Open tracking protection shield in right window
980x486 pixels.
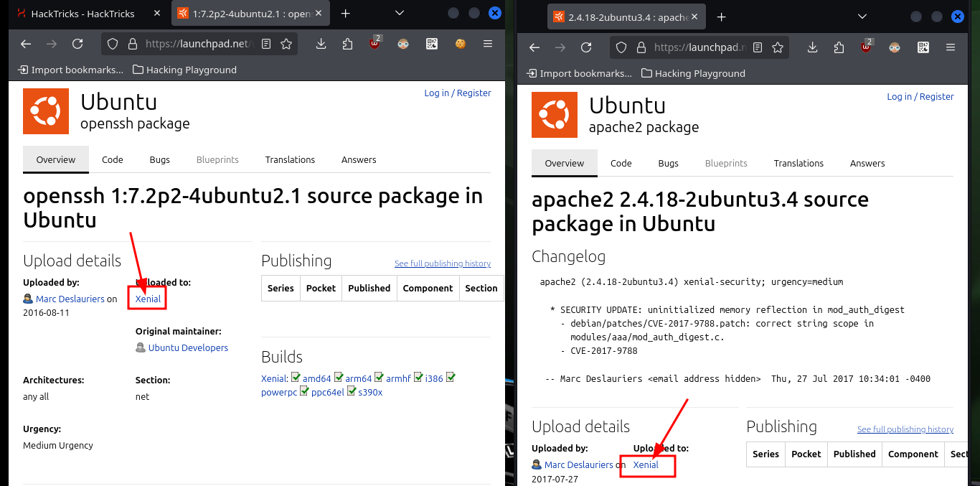[621, 47]
